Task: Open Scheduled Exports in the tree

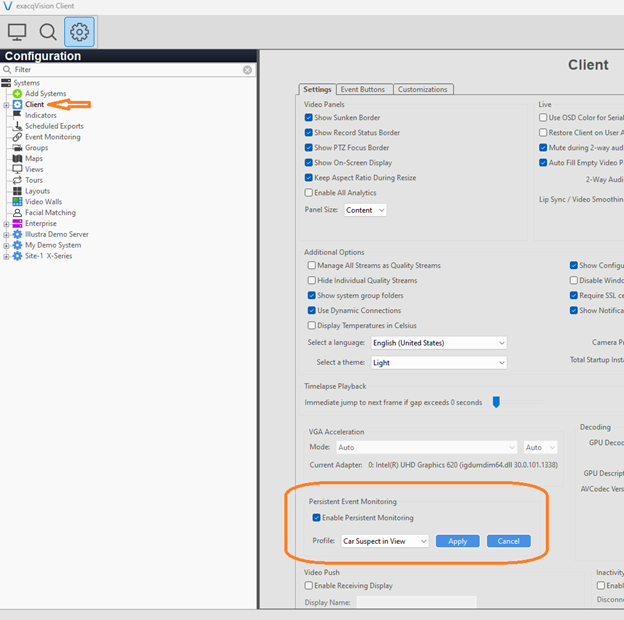Action: pyautogui.click(x=54, y=126)
